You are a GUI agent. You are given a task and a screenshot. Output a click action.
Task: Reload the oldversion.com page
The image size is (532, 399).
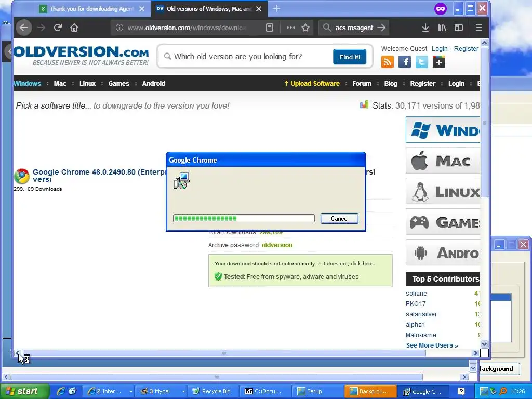tap(58, 28)
